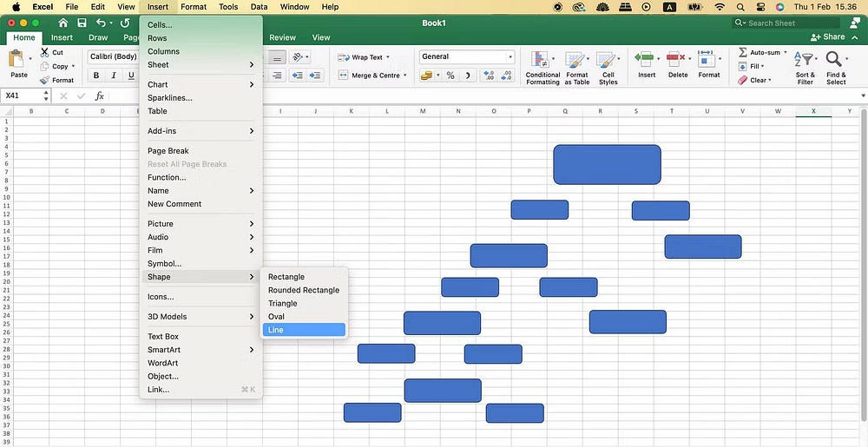Viewport: 868px width, 447px height.
Task: Expand the Picture submenu
Action: pyautogui.click(x=201, y=224)
